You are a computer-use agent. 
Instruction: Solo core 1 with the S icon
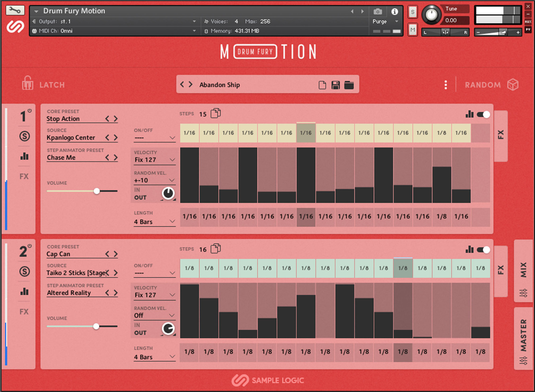pyautogui.click(x=24, y=136)
